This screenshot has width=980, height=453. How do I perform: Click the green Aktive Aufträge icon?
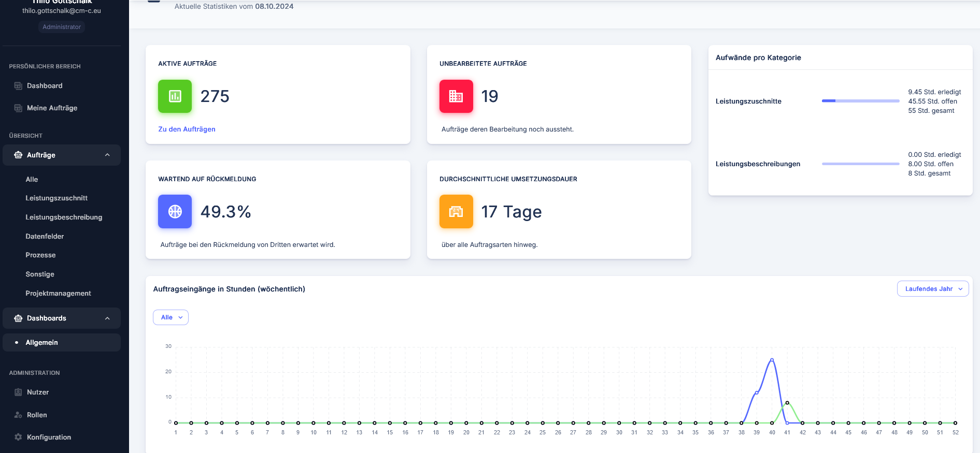(x=175, y=96)
